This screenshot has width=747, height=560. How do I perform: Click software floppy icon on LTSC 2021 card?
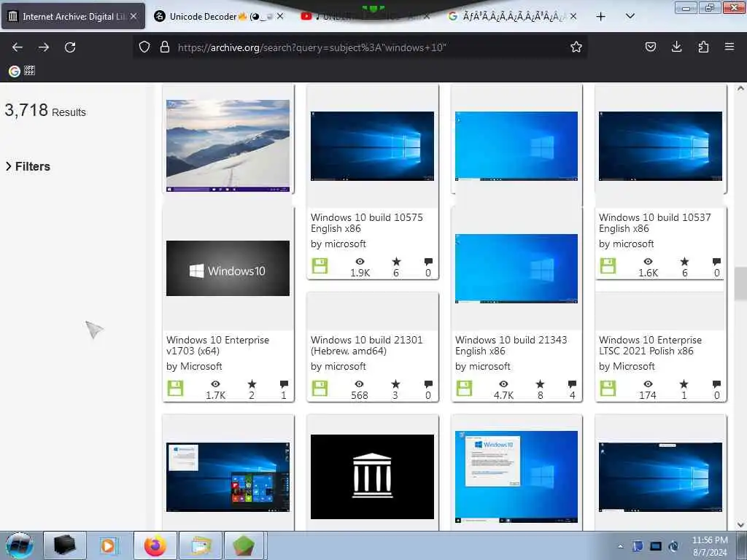[x=608, y=388]
